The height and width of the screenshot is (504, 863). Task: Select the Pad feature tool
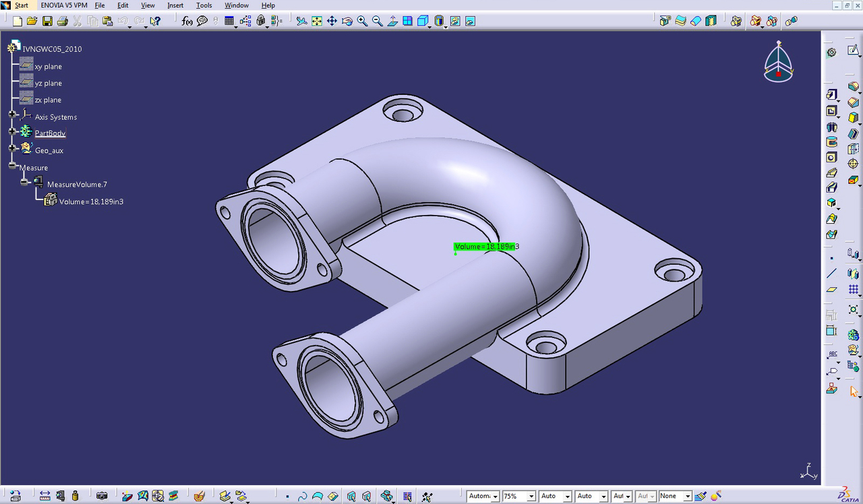point(831,95)
